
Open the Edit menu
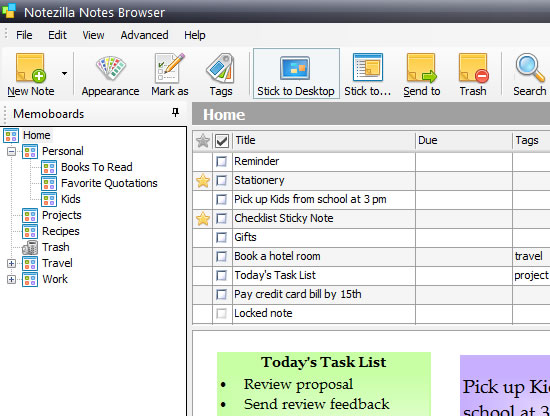[57, 35]
